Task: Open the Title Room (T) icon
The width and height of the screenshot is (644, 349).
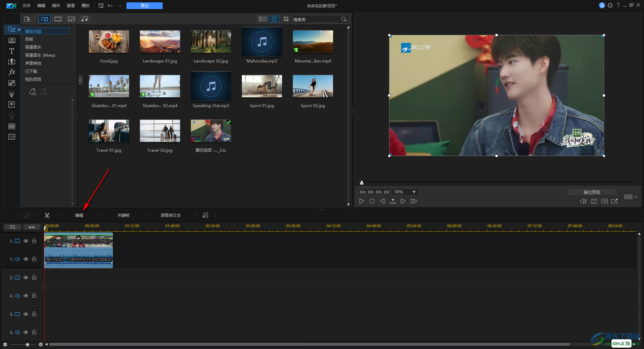Action: pos(12,51)
